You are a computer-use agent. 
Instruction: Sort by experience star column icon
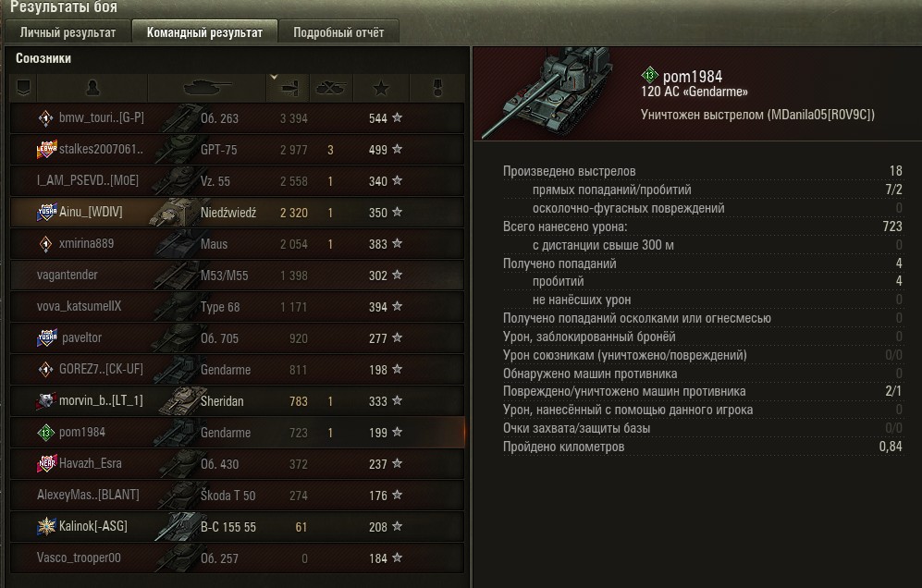tap(381, 88)
